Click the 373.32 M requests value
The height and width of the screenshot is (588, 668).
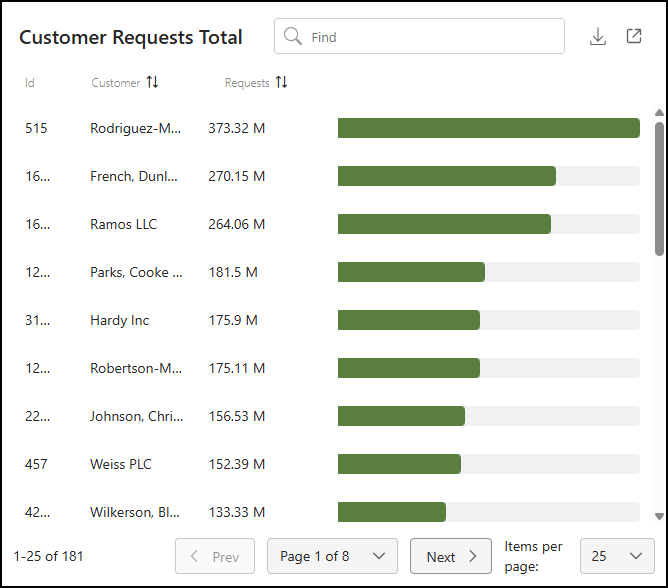236,128
